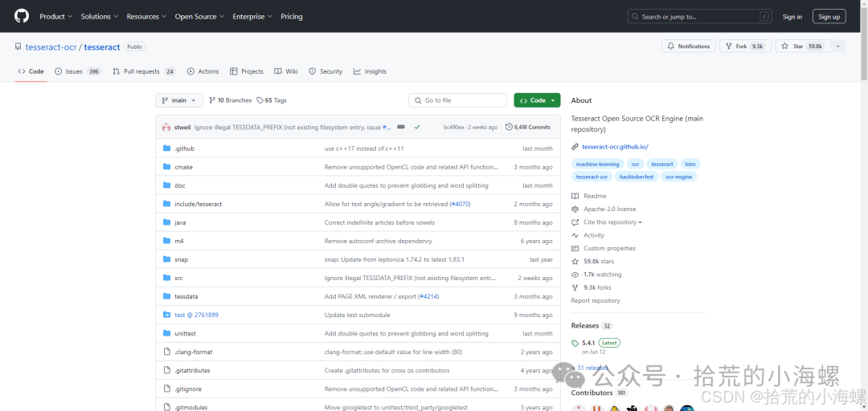Click the machine-learning topic tag
This screenshot has height=411, width=868.
coord(597,165)
